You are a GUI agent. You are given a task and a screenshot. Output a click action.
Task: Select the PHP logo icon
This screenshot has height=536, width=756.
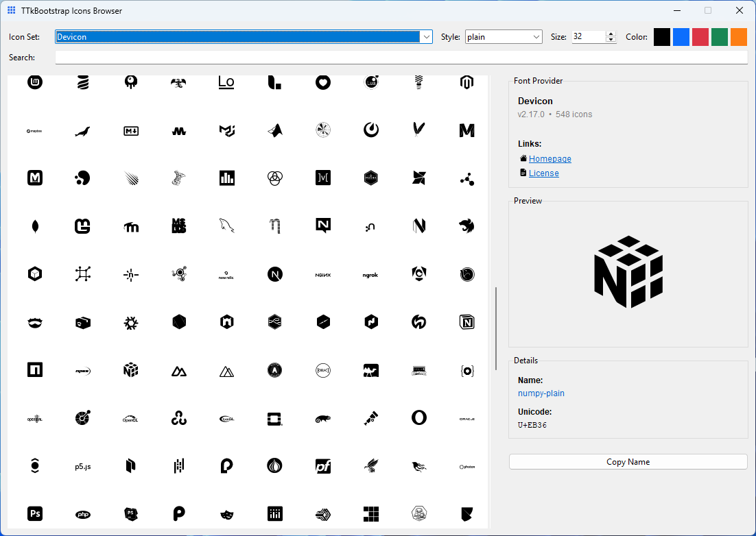pyautogui.click(x=82, y=513)
